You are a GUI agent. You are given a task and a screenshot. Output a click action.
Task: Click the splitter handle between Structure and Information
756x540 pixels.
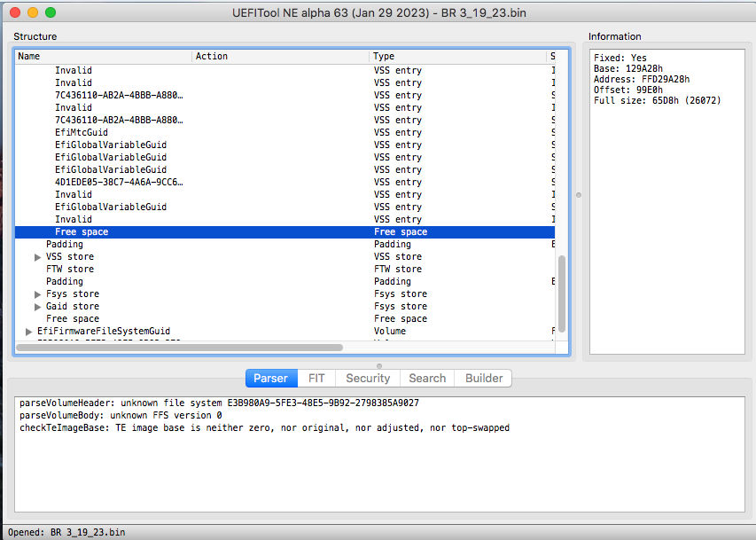point(579,195)
